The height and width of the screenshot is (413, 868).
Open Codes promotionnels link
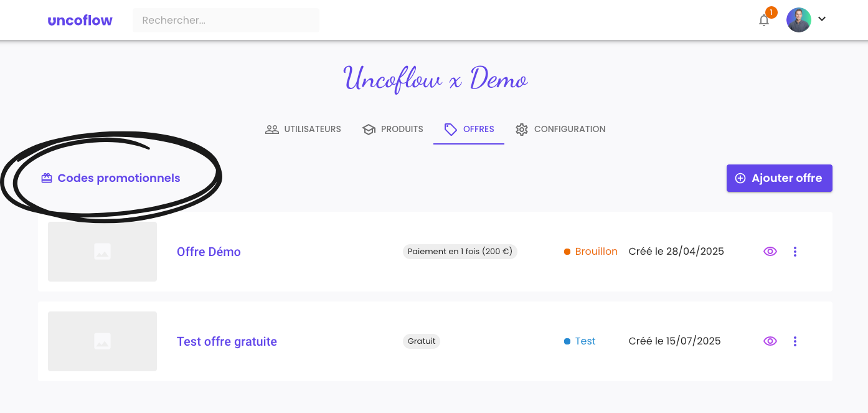[x=111, y=178]
